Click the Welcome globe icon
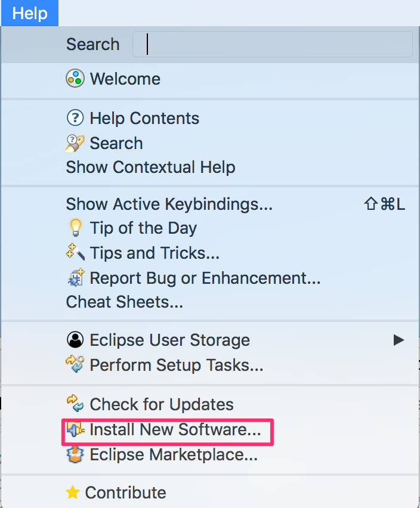This screenshot has width=420, height=508. (x=75, y=78)
